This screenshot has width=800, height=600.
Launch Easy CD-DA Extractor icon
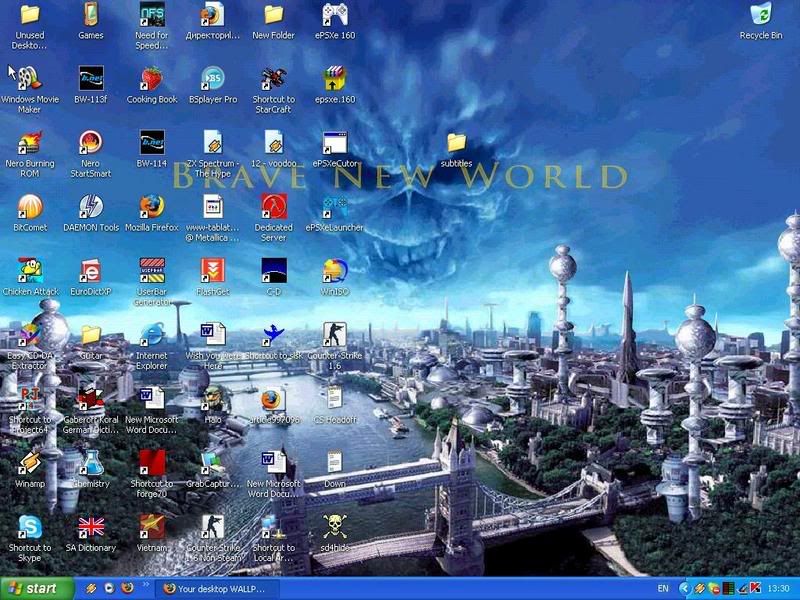point(30,335)
